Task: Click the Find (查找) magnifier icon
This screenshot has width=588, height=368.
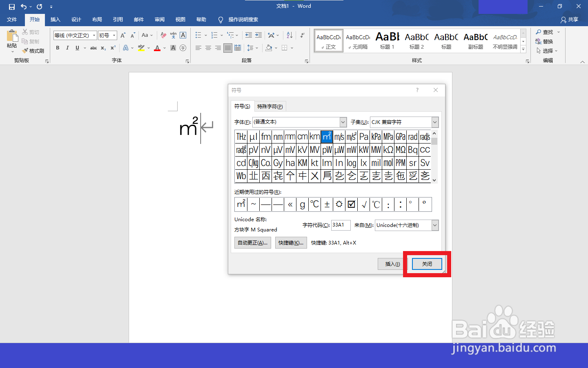Action: point(539,32)
